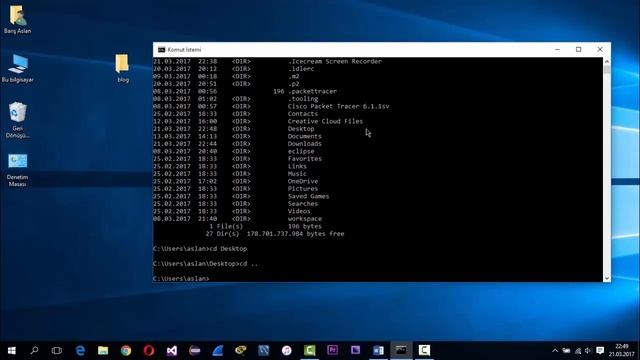Click '.packettracer' file entry
Screen dimensions: 640x360
pyautogui.click(x=312, y=91)
